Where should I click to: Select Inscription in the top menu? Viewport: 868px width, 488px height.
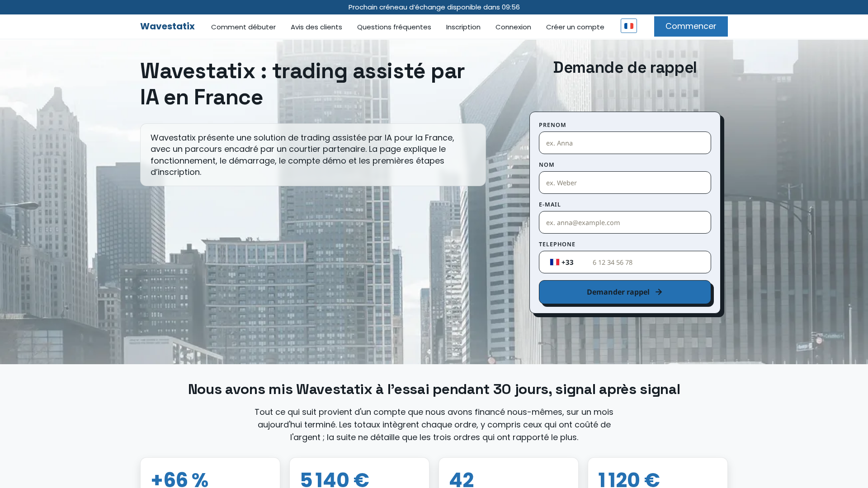[x=463, y=27]
